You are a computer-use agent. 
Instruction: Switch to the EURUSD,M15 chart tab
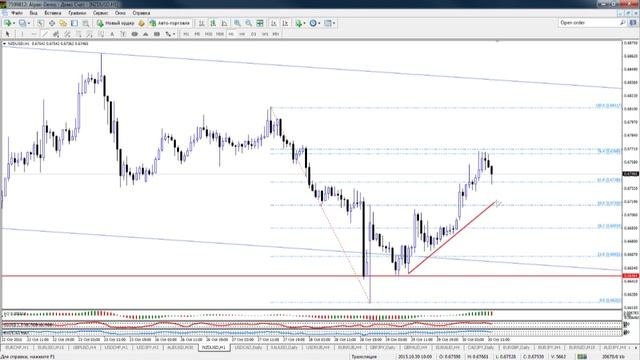pyautogui.click(x=51, y=347)
